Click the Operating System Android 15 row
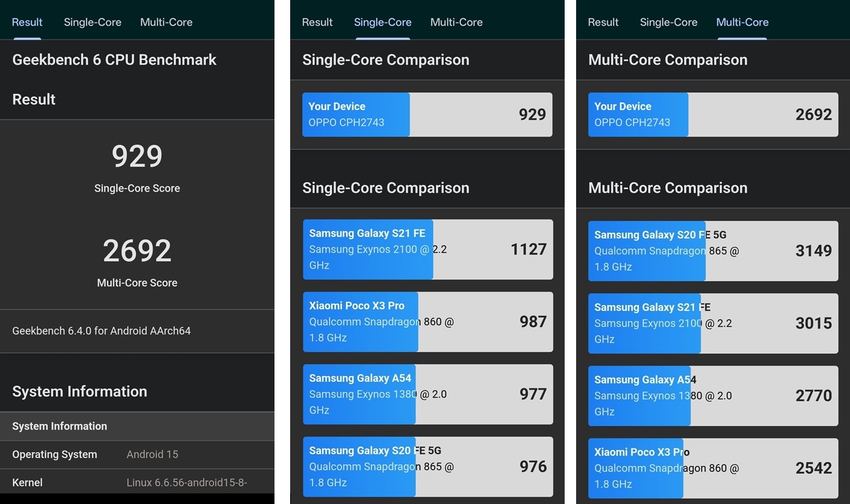The height and width of the screenshot is (504, 850). [137, 455]
